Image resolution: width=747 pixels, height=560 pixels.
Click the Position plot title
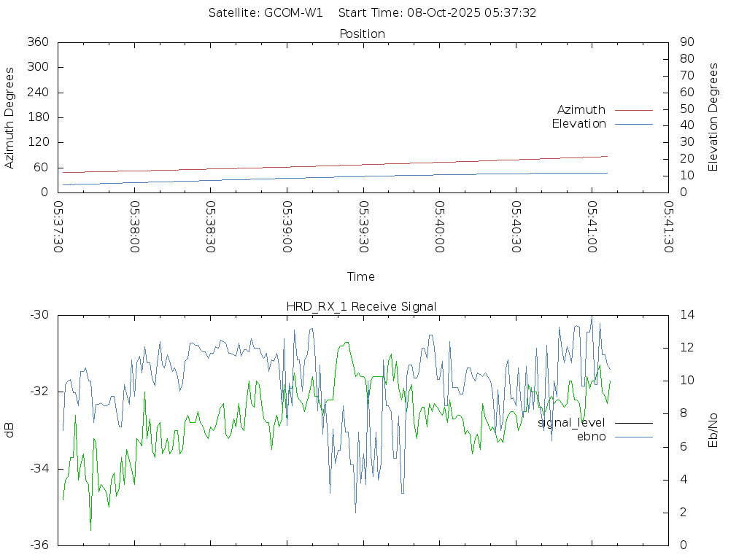tap(363, 34)
